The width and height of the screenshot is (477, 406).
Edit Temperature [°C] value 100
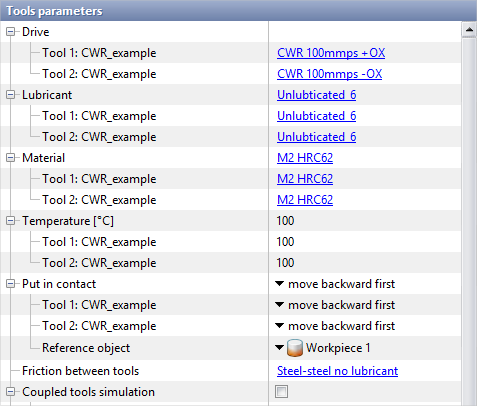click(x=285, y=221)
